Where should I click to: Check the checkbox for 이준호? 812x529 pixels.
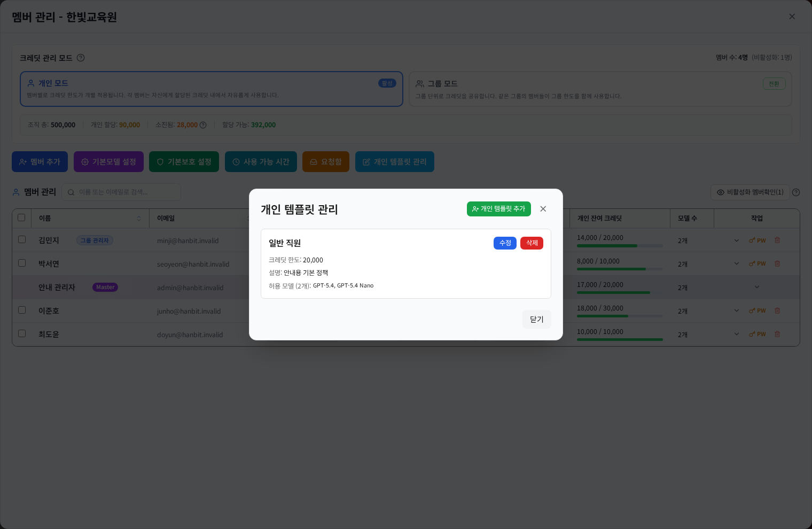(22, 310)
